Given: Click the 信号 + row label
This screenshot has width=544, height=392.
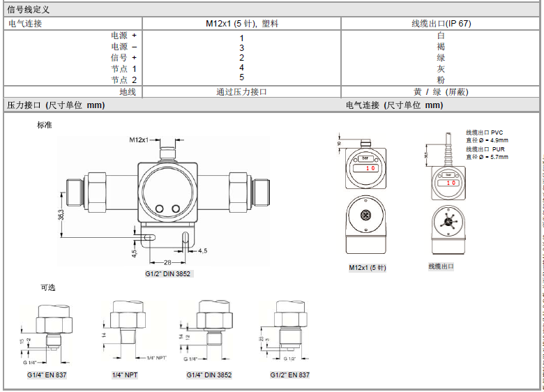Looking at the screenshot, I should (x=124, y=58).
